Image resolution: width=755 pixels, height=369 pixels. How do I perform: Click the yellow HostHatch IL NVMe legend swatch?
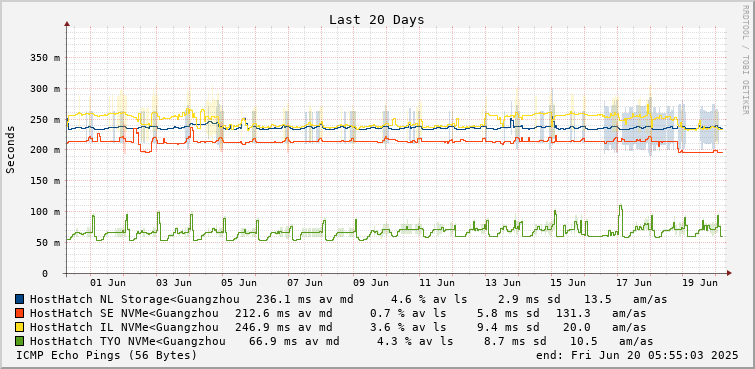pyautogui.click(x=20, y=328)
